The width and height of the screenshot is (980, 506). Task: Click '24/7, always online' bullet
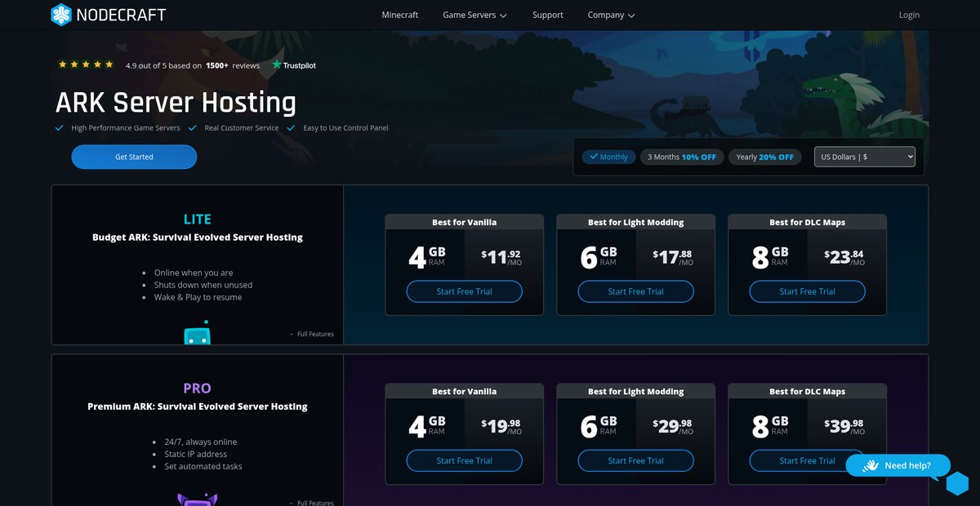coord(202,442)
